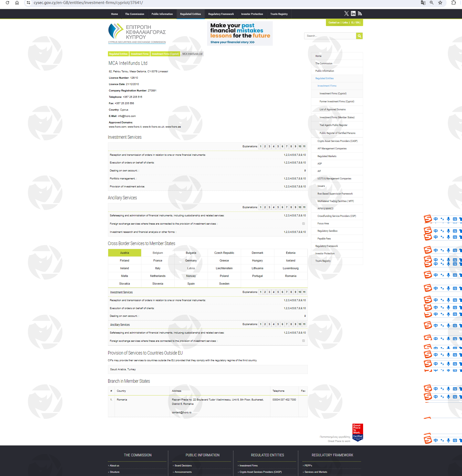Open Regulatory Framework top navigation menu
The height and width of the screenshot is (476, 462).
221,14
